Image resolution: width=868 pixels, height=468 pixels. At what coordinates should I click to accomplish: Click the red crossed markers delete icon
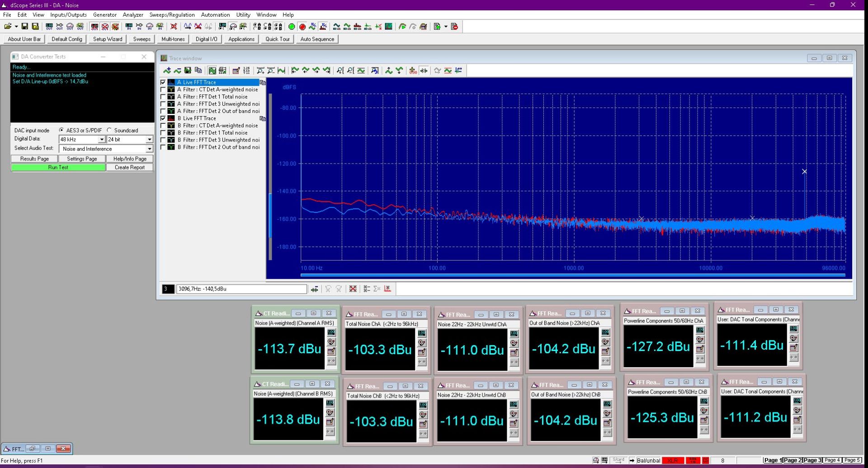[353, 289]
